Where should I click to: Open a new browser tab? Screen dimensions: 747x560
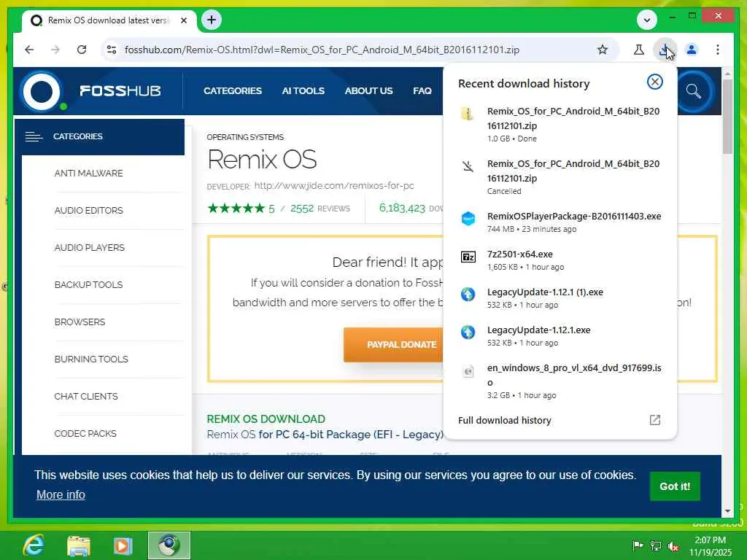pyautogui.click(x=212, y=20)
